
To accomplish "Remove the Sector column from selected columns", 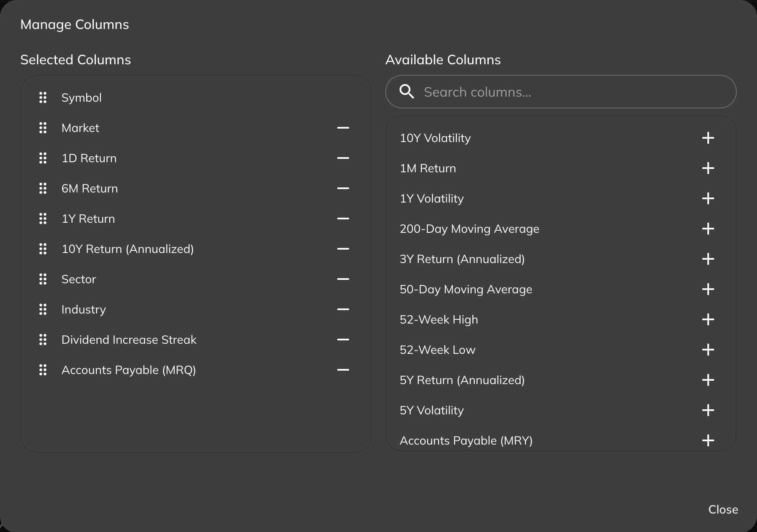I will (344, 279).
